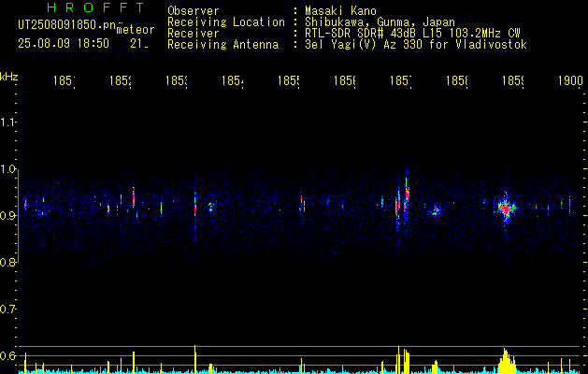Click the 0.8 kHz frequency tick label
The height and width of the screenshot is (374, 588).
7,262
